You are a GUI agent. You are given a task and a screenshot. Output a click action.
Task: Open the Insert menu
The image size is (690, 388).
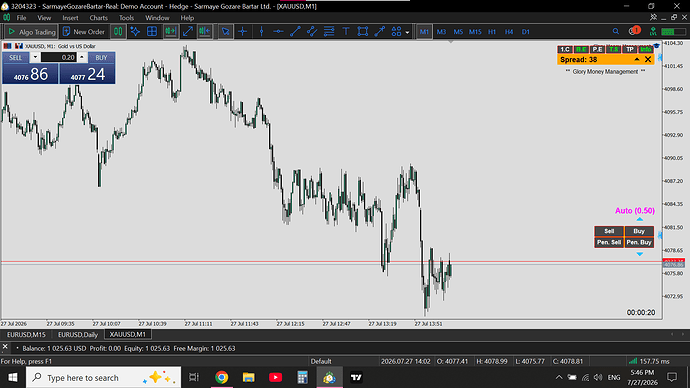[70, 18]
